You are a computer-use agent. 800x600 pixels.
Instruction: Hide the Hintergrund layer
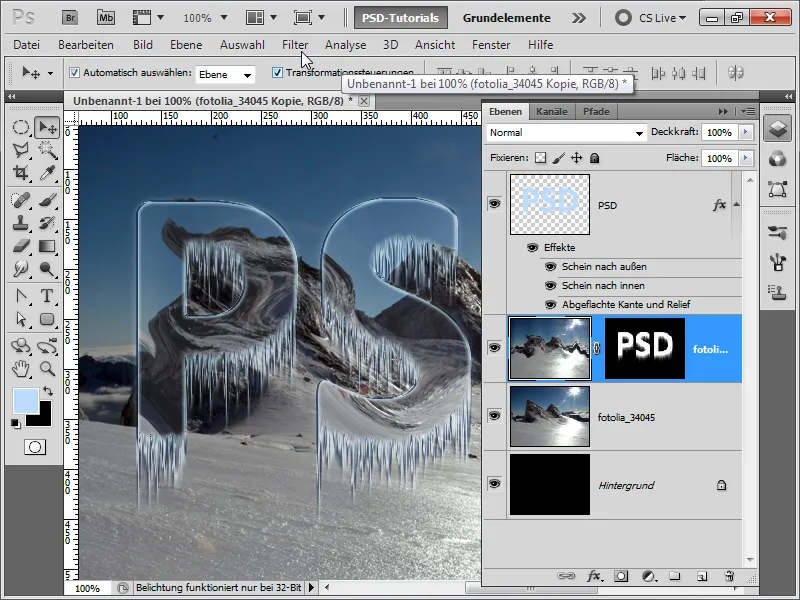click(494, 484)
